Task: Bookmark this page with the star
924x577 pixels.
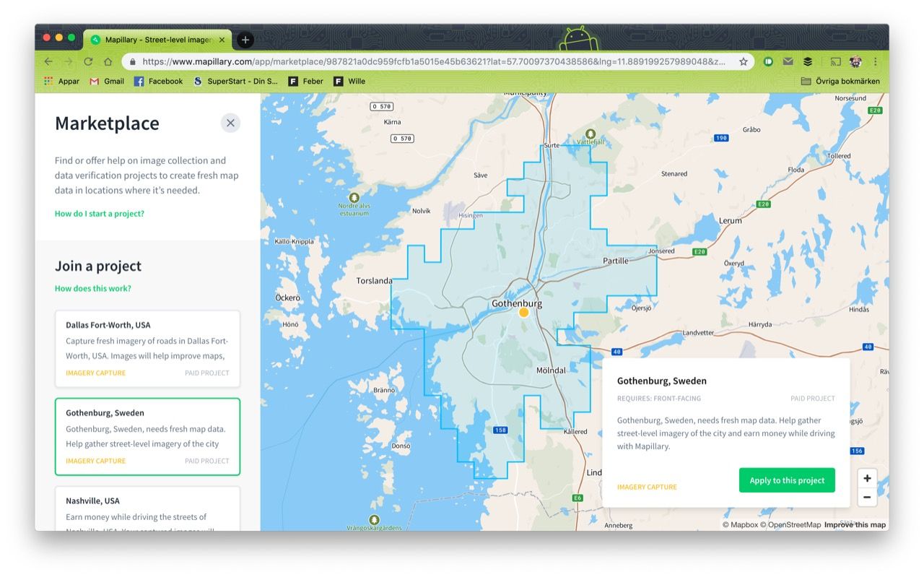Action: coord(744,62)
